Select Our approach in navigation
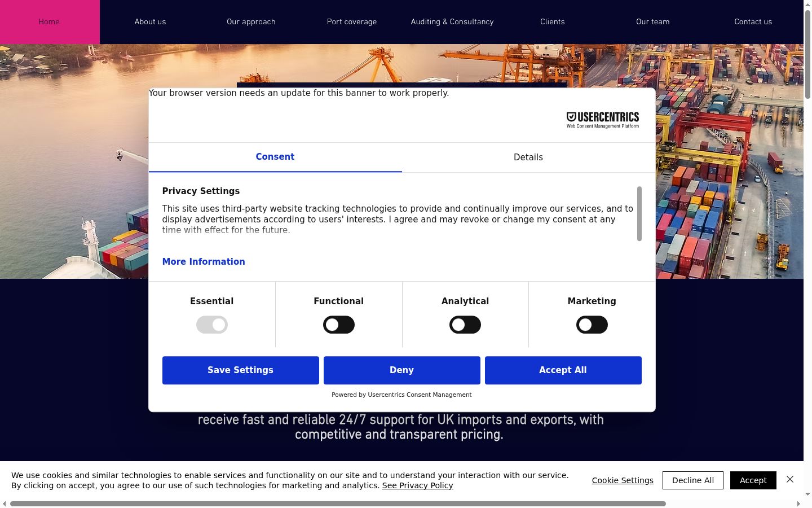The height and width of the screenshot is (508, 812). pos(251,22)
